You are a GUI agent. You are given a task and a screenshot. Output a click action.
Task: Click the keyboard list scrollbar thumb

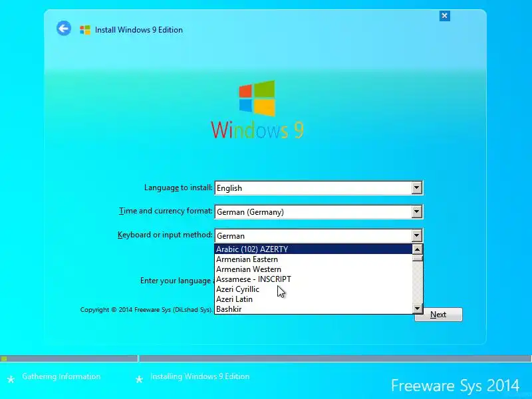(x=418, y=258)
